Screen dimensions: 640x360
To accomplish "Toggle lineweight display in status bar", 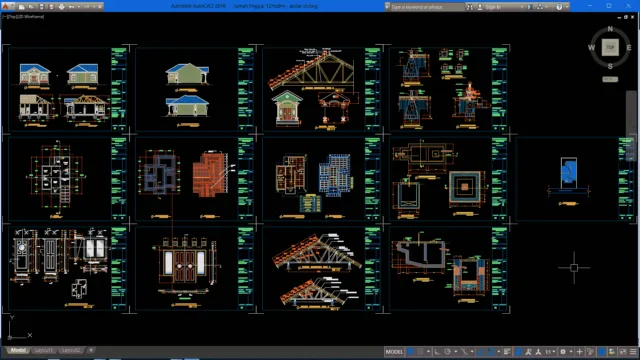I will click(507, 351).
